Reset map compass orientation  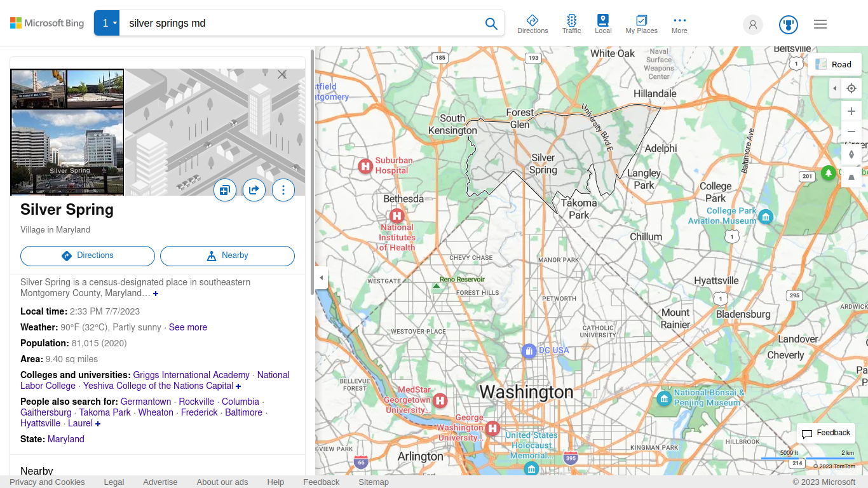[851, 154]
